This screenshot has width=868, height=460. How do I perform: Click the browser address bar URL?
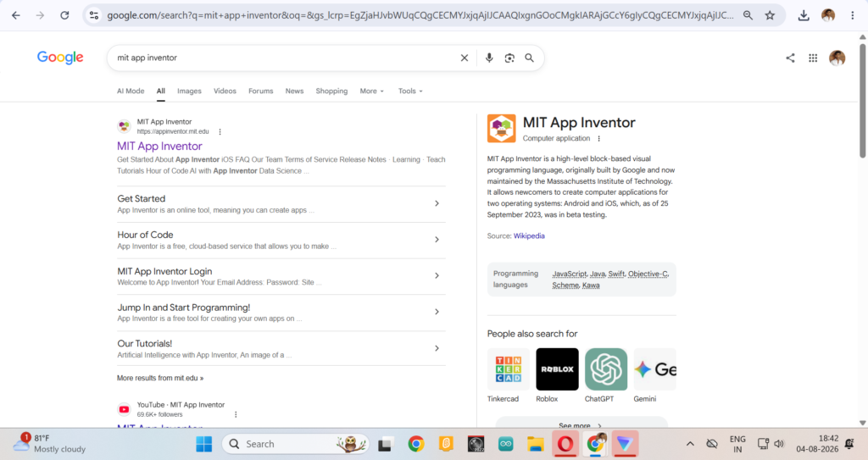coord(420,15)
